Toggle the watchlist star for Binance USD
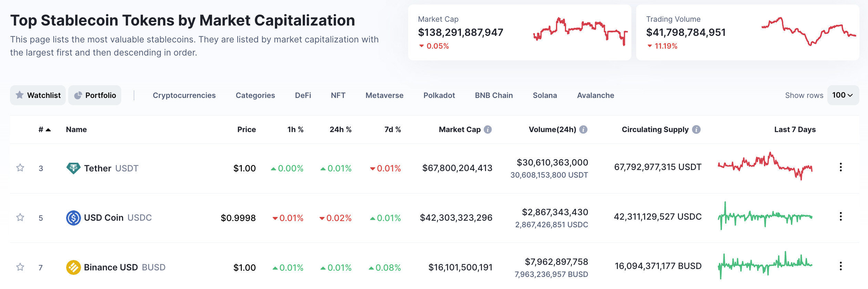Image resolution: width=868 pixels, height=289 pixels. (20, 267)
